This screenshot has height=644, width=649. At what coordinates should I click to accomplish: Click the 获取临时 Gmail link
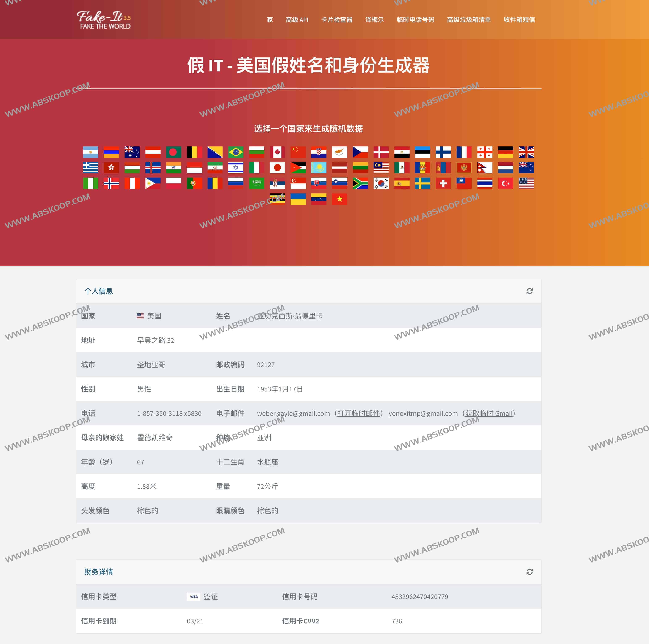tap(489, 413)
